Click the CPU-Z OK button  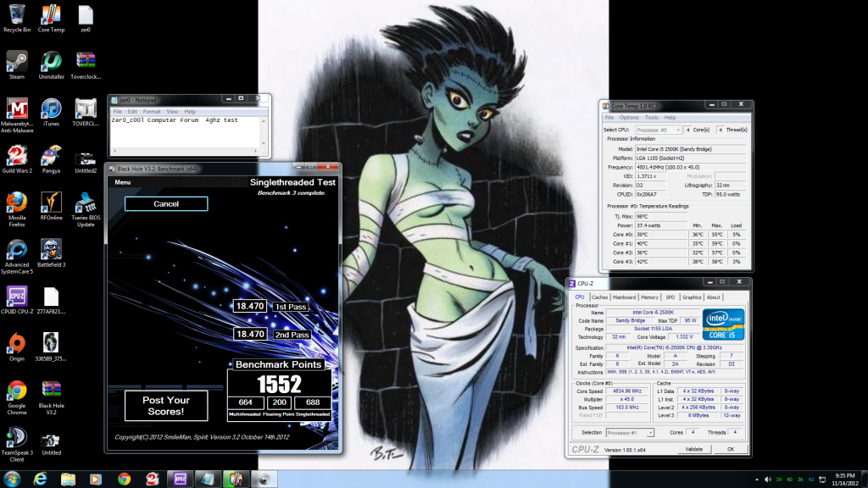731,449
